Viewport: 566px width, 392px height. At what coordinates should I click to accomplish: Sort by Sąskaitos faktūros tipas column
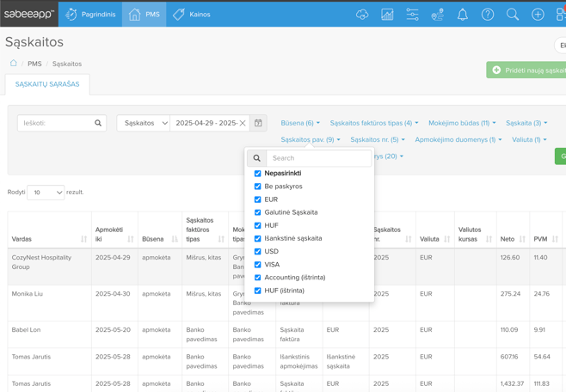221,239
